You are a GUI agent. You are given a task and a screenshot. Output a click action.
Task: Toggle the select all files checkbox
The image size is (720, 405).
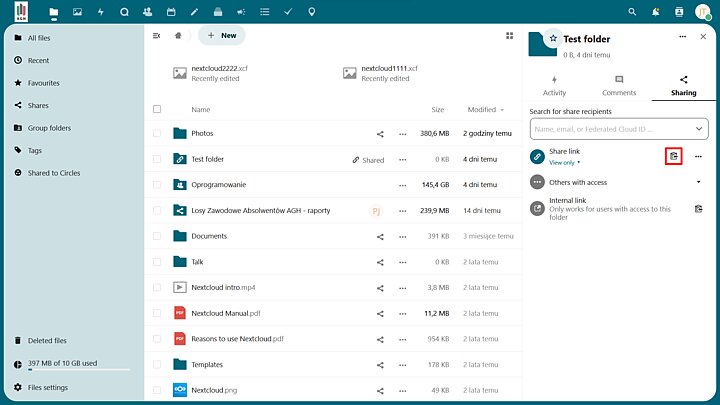tap(157, 109)
